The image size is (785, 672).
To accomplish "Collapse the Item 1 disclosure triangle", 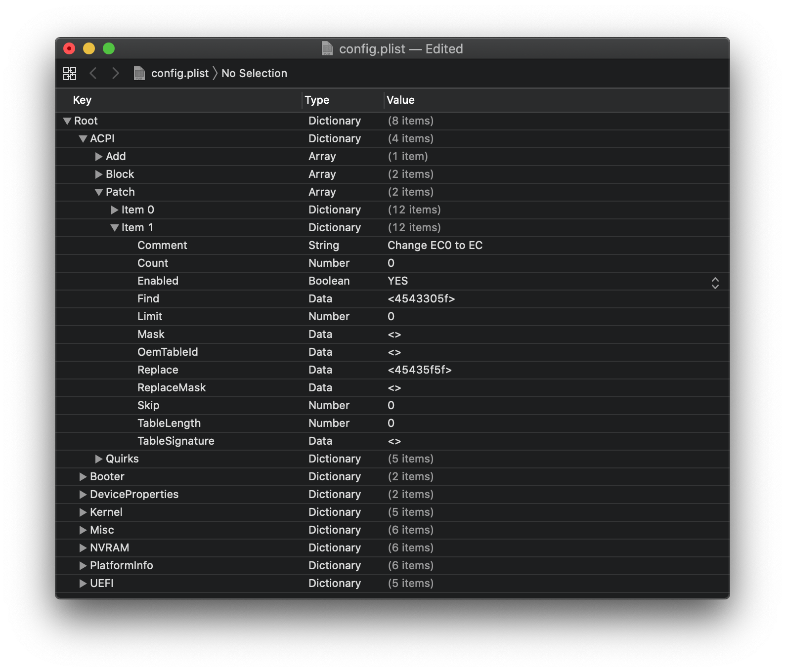I will 115,228.
